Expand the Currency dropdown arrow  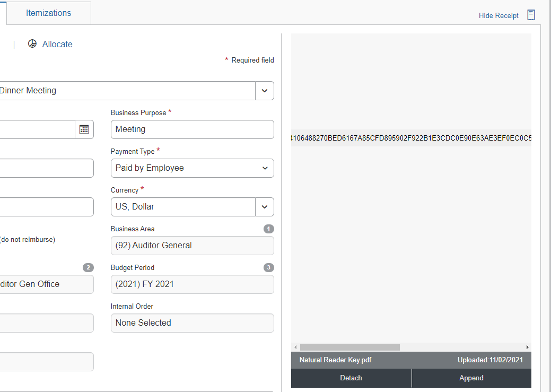point(264,207)
